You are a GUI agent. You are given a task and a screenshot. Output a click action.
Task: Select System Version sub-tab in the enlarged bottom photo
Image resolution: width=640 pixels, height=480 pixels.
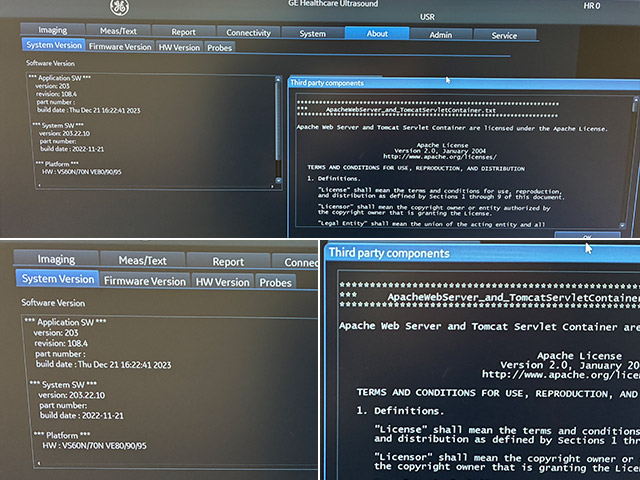pos(58,279)
